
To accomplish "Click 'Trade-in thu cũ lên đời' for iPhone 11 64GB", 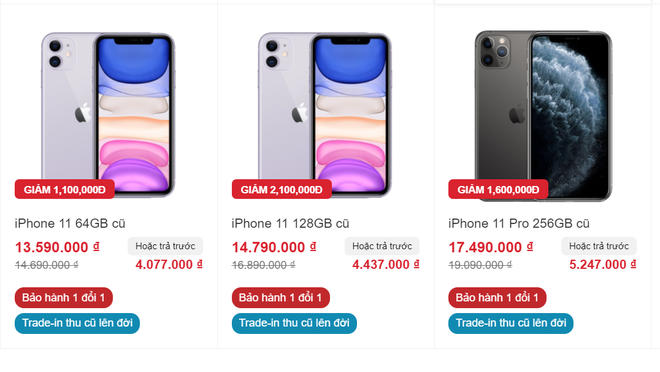I will [77, 323].
